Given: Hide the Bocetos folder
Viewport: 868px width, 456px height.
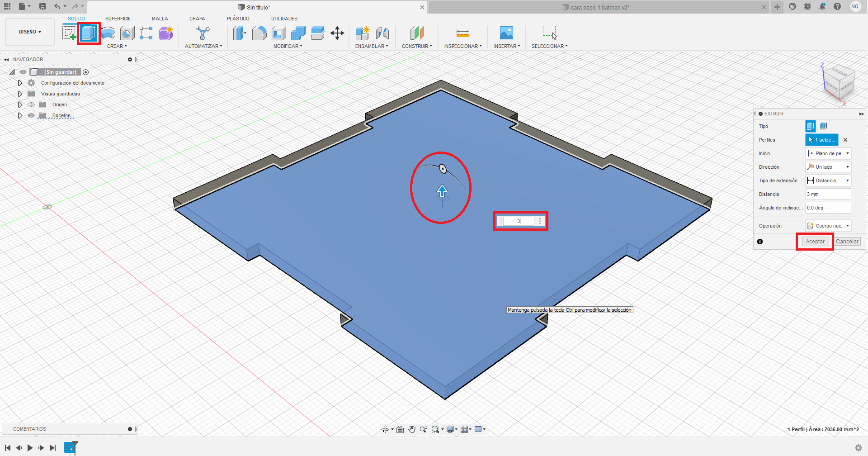Looking at the screenshot, I should [31, 115].
